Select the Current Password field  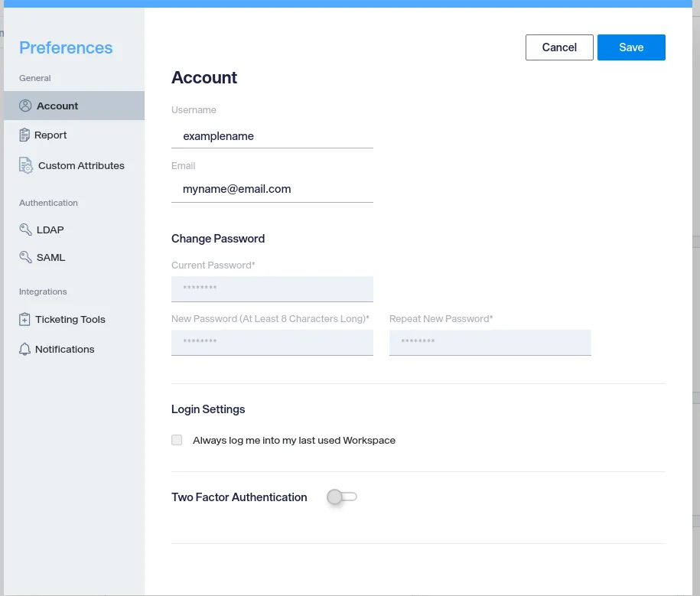272,289
